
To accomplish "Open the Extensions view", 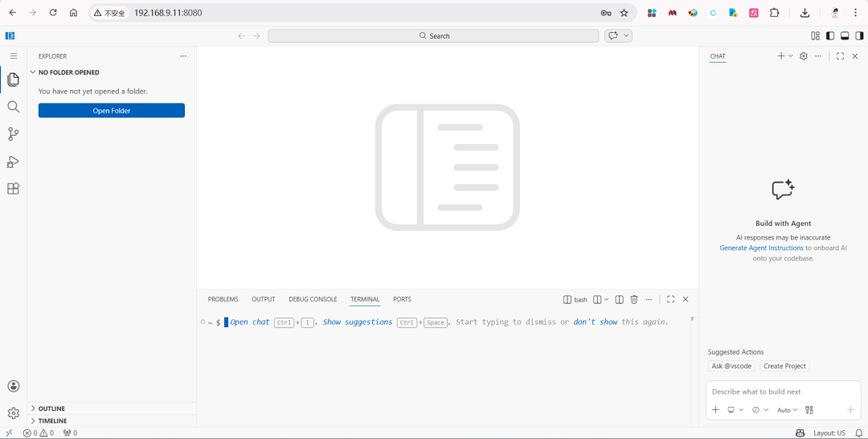I will tap(14, 189).
